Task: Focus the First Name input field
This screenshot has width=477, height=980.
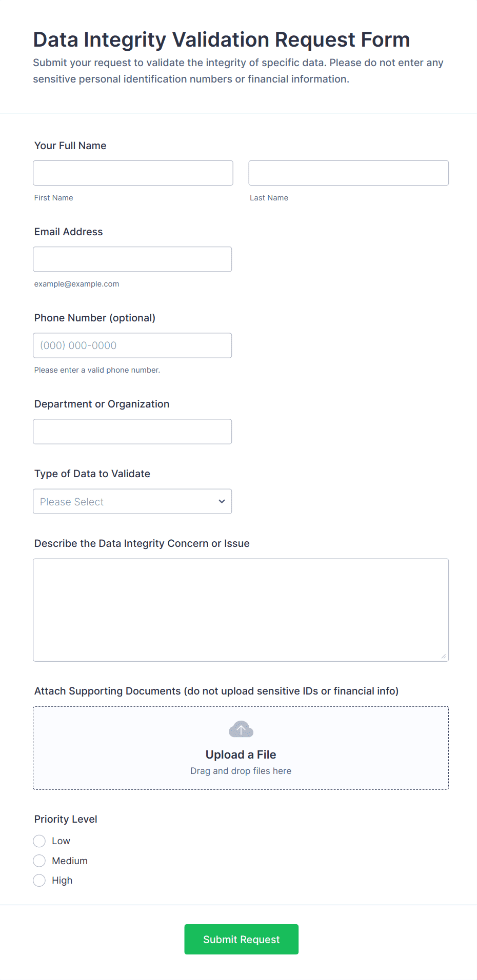Action: 133,173
